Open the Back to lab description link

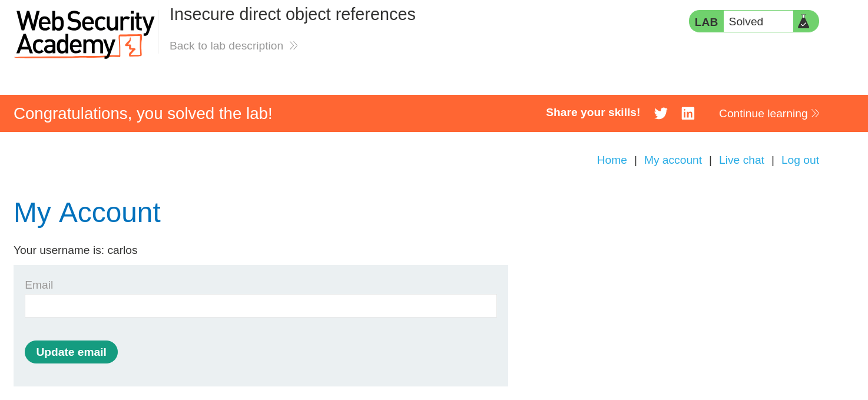[x=226, y=45]
